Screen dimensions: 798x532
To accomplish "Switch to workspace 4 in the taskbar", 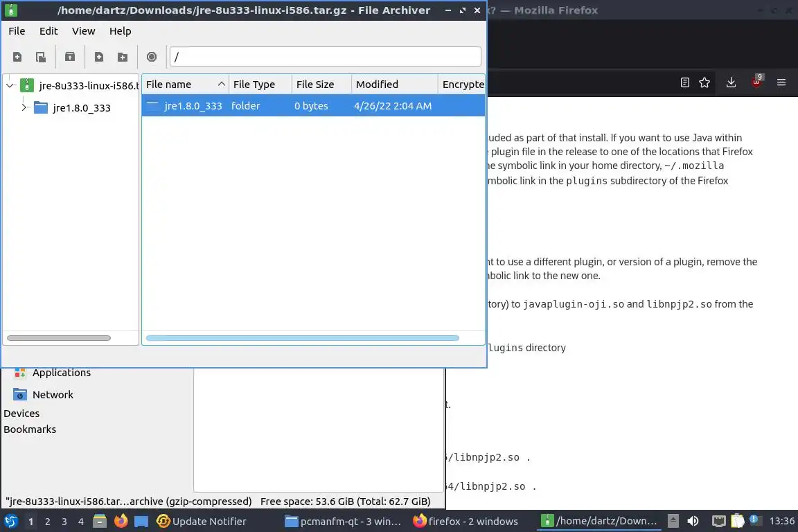I will [81, 522].
